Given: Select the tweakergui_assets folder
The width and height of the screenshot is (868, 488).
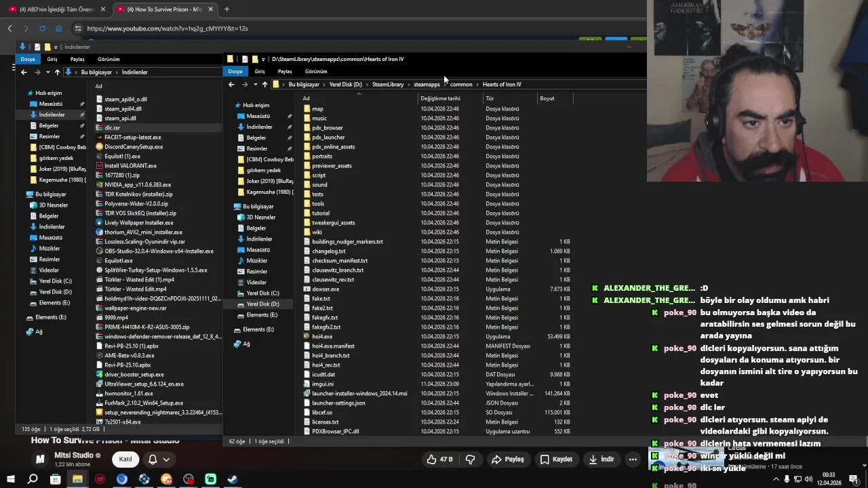Looking at the screenshot, I should coord(333,222).
